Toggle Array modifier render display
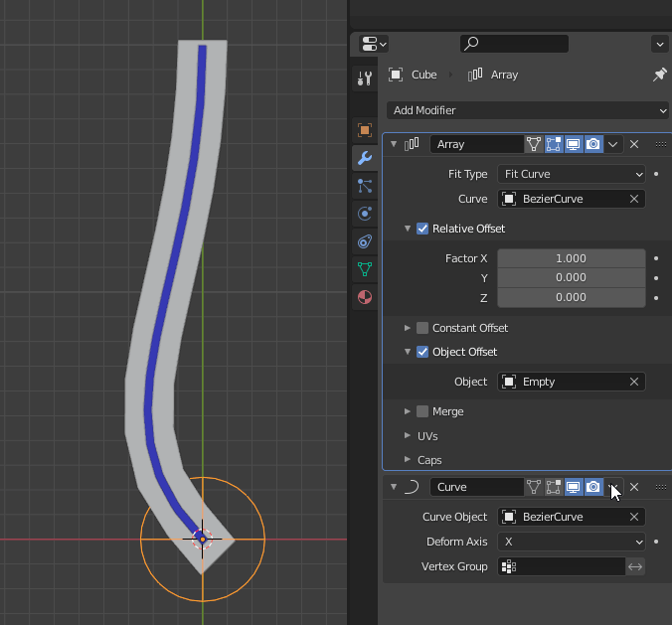This screenshot has width=672, height=625. tap(593, 144)
